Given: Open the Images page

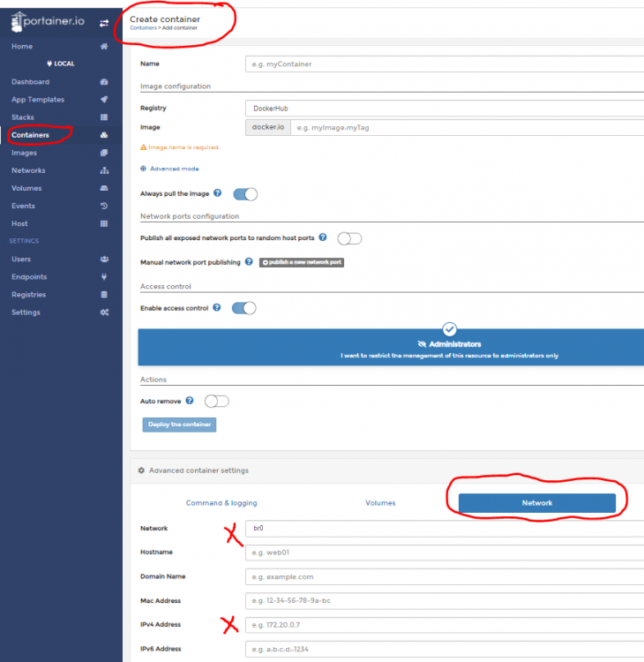Looking at the screenshot, I should (24, 153).
